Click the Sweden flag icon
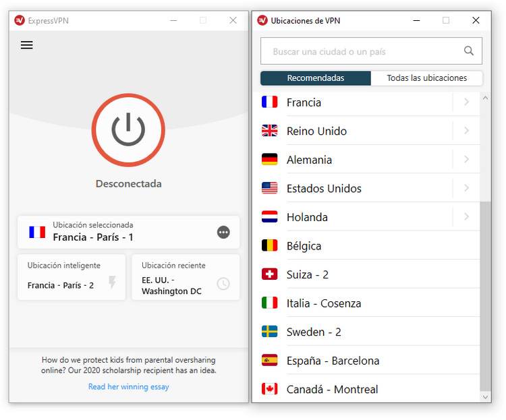Viewport: 506px width, 420px height. click(269, 332)
